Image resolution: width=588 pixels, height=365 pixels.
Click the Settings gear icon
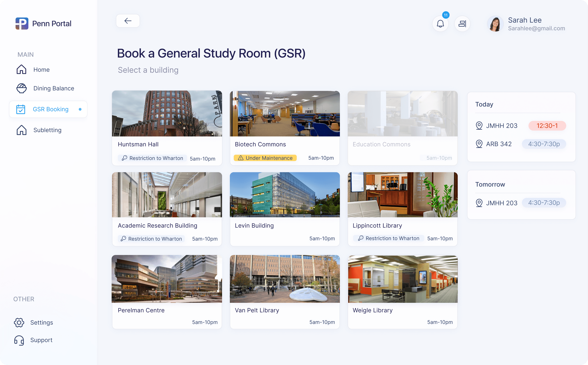point(19,322)
